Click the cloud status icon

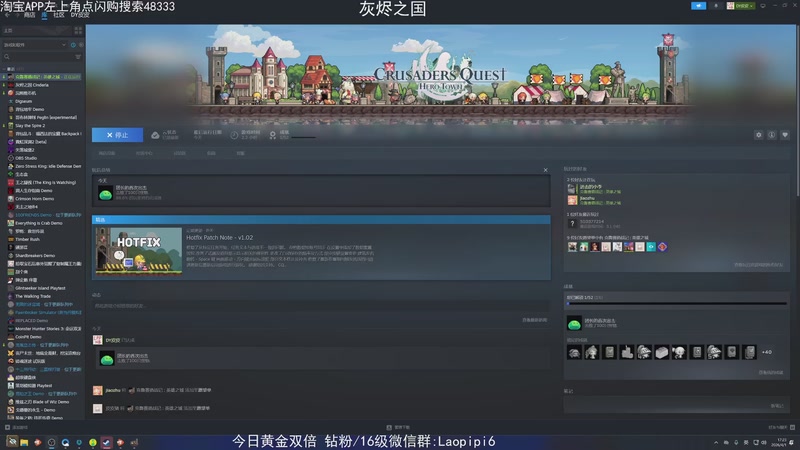(x=155, y=135)
